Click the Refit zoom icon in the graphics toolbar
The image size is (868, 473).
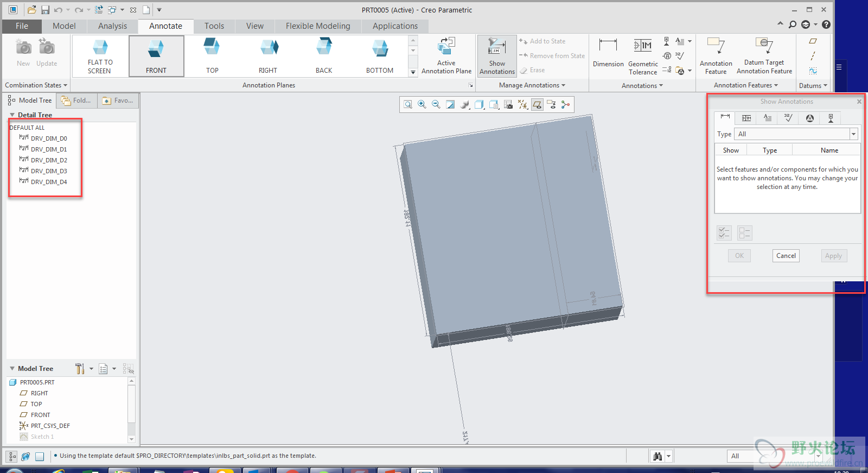click(408, 104)
